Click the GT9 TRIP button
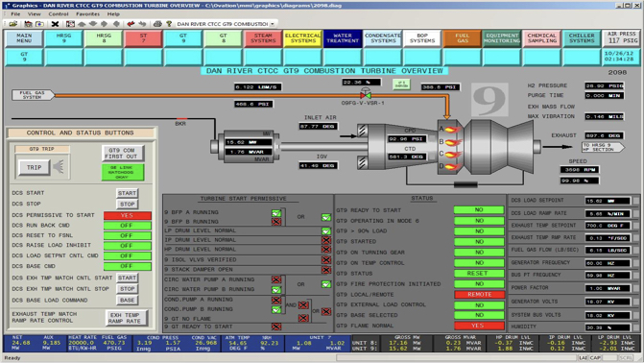Viewport: 644px width, 363px height. point(35,167)
